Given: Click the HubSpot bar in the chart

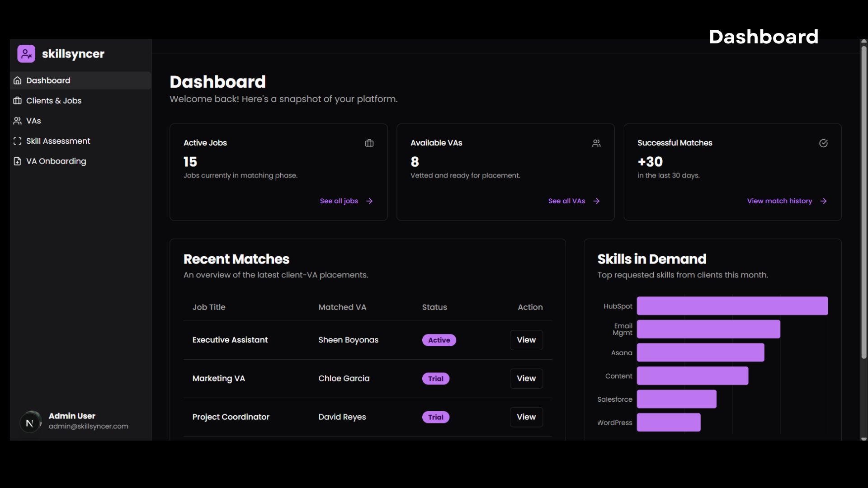Looking at the screenshot, I should [732, 306].
